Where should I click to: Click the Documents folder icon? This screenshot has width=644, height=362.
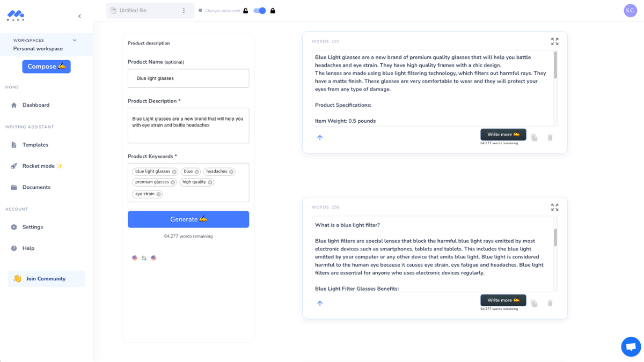point(14,187)
